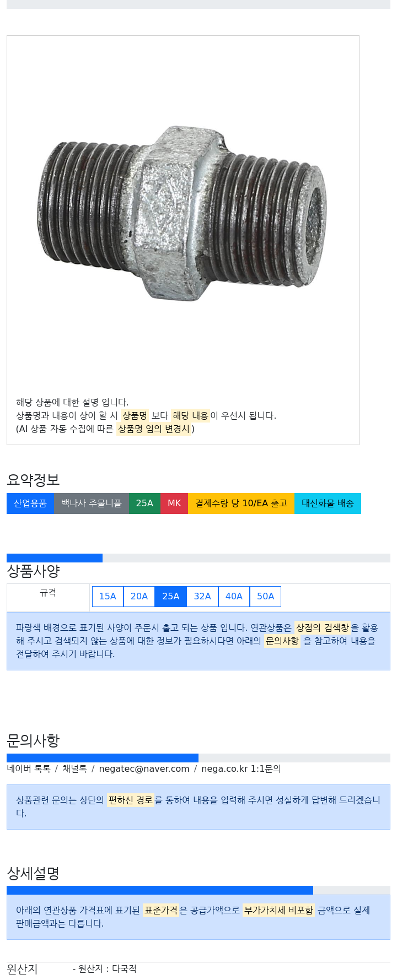Image resolution: width=397 pixels, height=980 pixels.
Task: Click the 채널톡 contact link
Action: (x=74, y=768)
